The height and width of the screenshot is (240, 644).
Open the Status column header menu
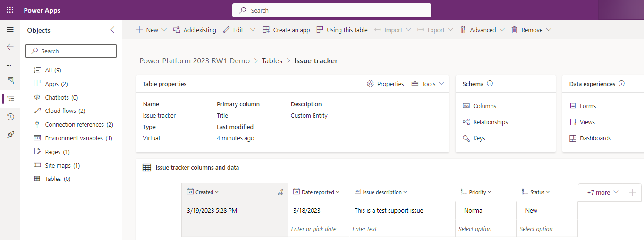click(536, 192)
